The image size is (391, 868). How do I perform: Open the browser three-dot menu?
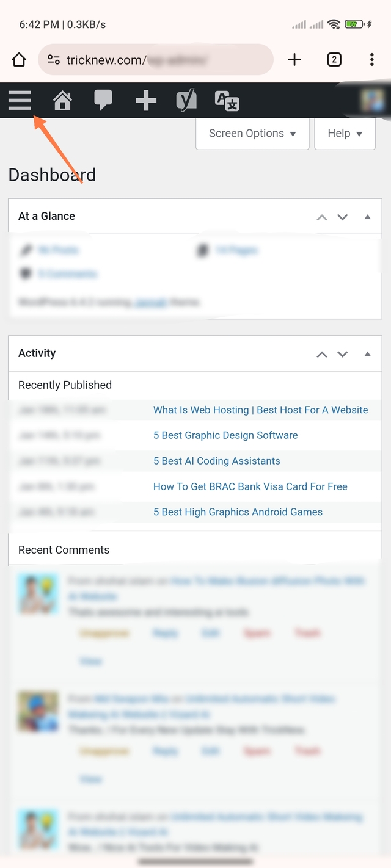371,59
